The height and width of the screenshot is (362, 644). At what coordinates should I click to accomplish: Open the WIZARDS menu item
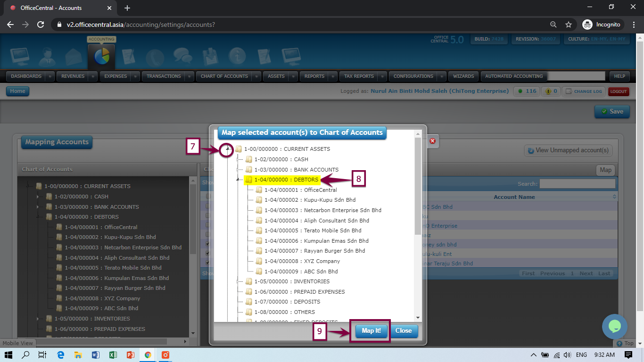pyautogui.click(x=463, y=76)
